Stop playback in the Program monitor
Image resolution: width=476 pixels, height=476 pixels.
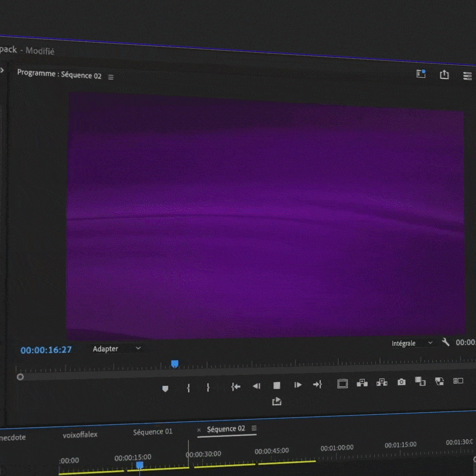point(277,386)
